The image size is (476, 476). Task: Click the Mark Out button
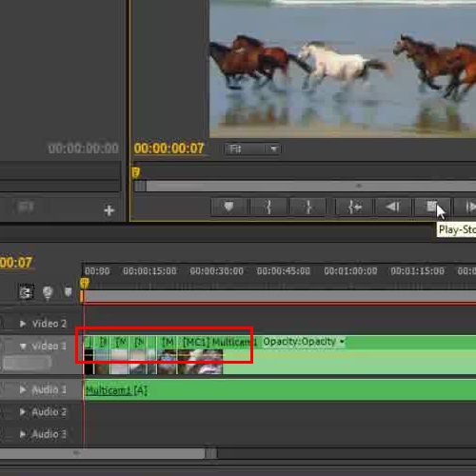point(308,208)
